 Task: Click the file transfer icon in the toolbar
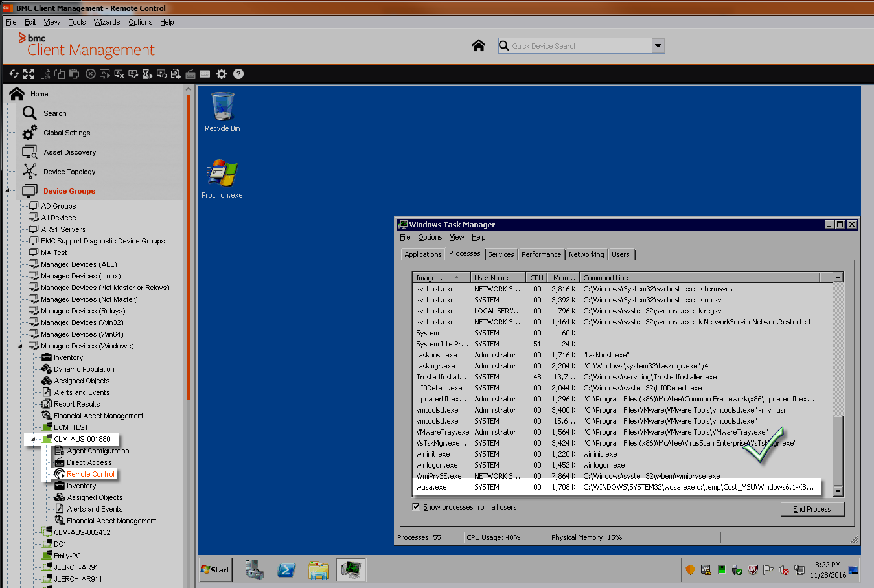tap(176, 74)
